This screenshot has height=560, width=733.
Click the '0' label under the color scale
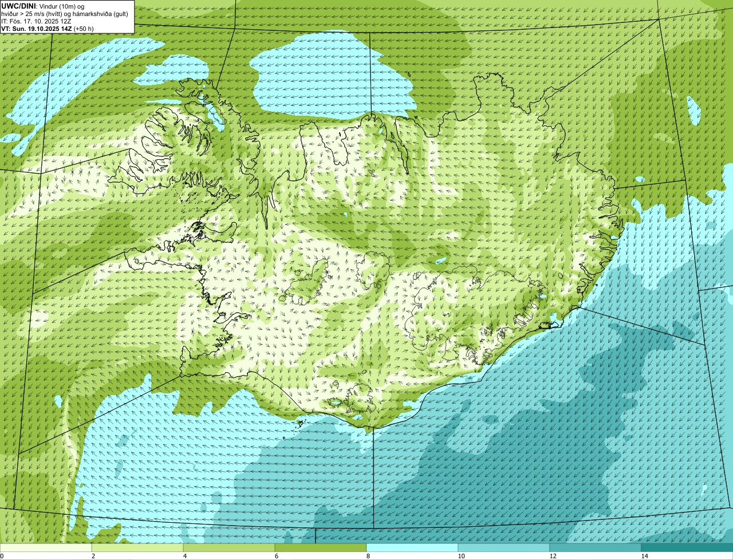[x=2, y=556]
